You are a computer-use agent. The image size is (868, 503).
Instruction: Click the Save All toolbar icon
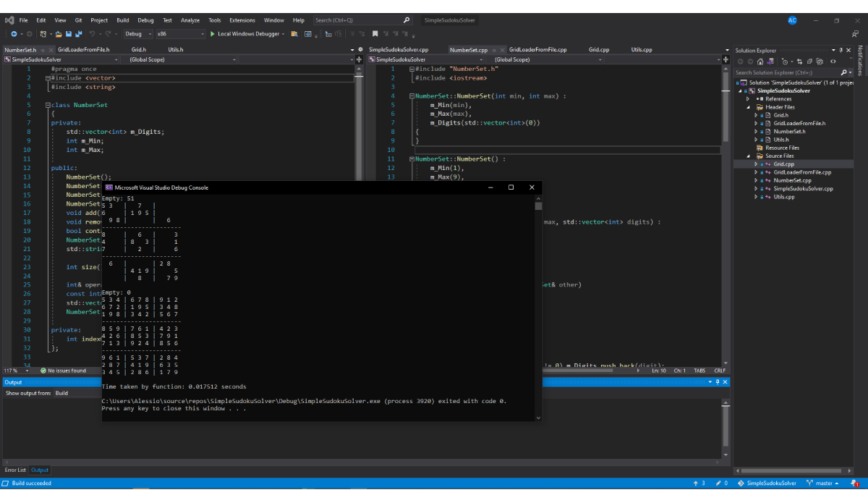click(78, 34)
